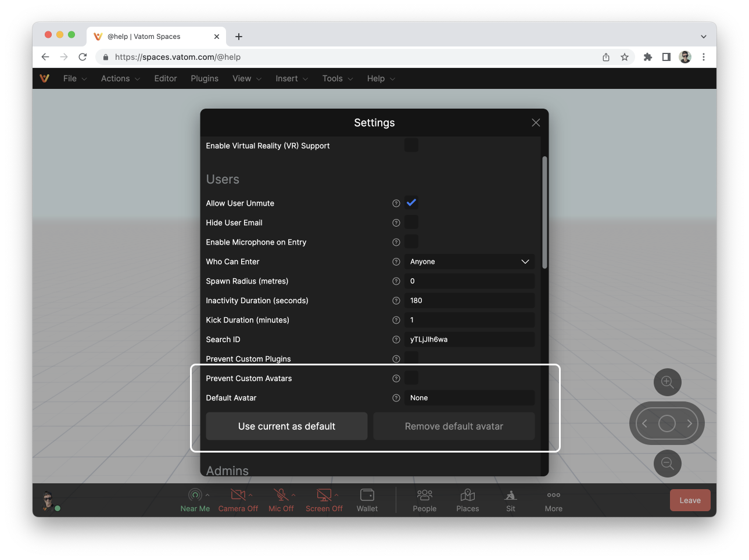
Task: Click the center circle of view control
Action: pos(667,423)
